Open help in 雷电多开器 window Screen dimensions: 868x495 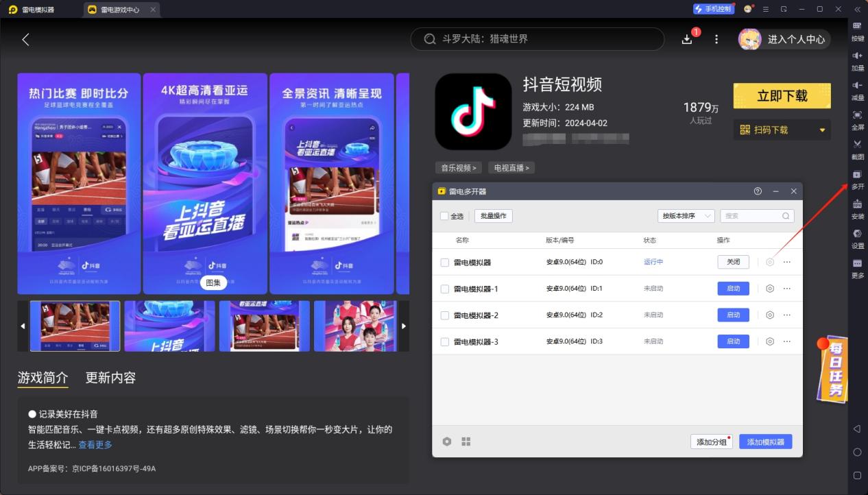point(758,191)
